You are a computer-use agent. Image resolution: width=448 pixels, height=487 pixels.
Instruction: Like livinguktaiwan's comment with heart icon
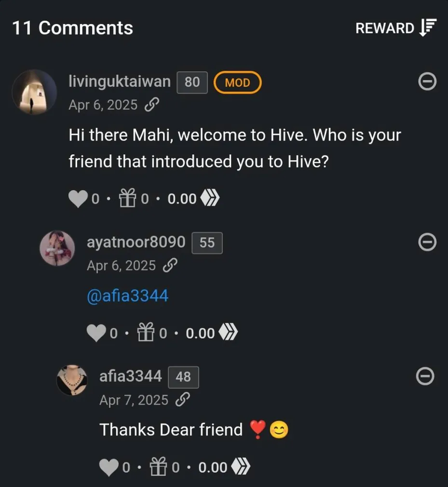[78, 199]
